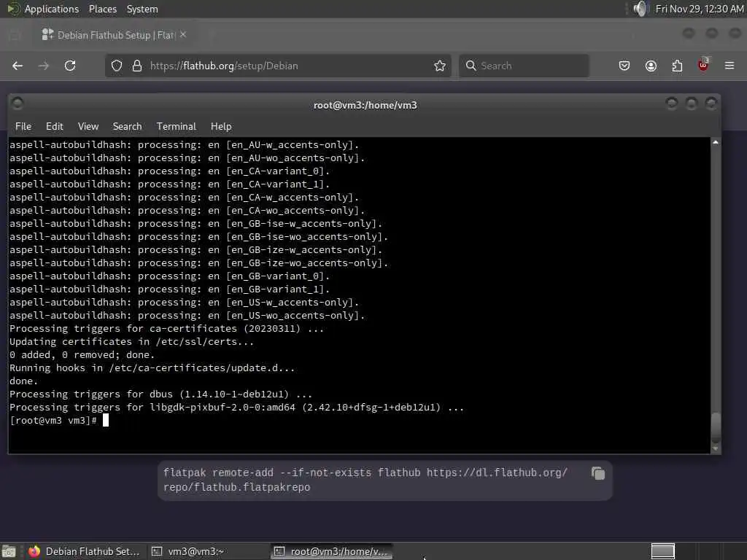
Task: Open the Places panel menu
Action: [103, 9]
